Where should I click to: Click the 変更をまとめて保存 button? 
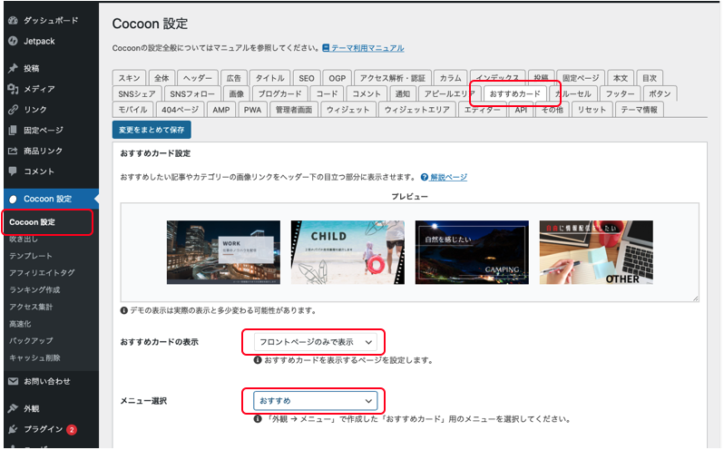pos(151,130)
